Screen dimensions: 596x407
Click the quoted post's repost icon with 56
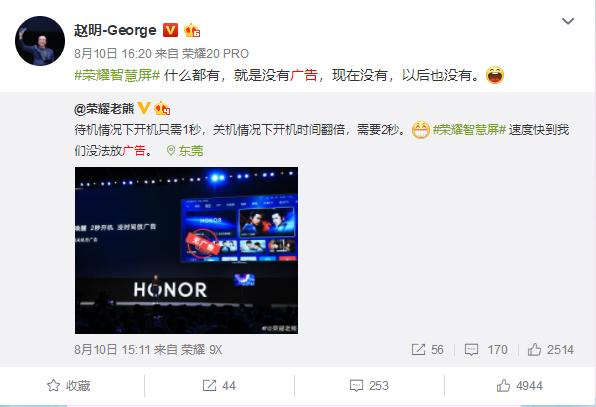tap(427, 350)
